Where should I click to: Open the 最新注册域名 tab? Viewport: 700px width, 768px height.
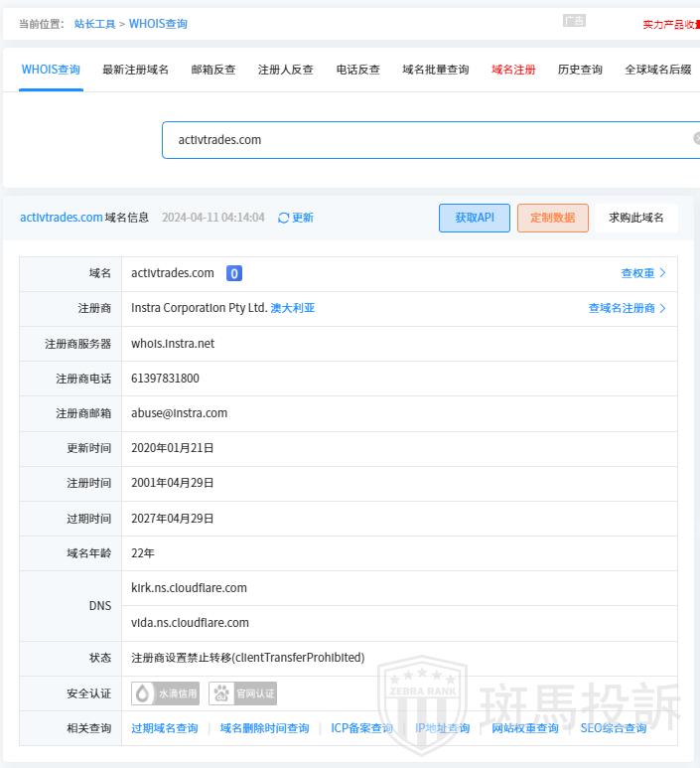click(135, 70)
